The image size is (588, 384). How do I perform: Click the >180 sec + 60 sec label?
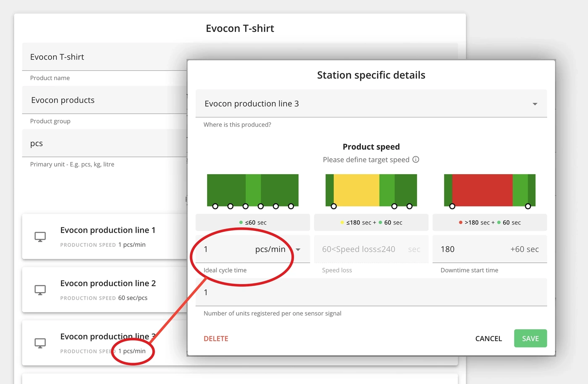(490, 222)
